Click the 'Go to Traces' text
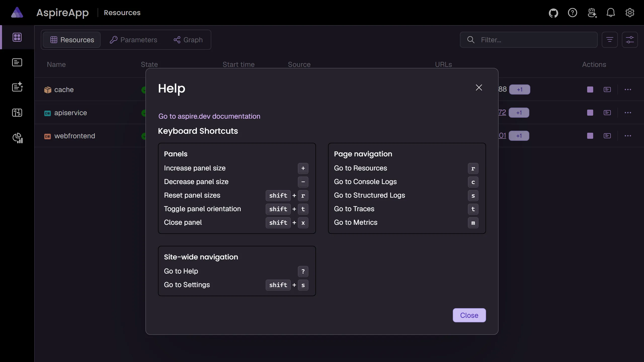Viewport: 644px width, 362px height. click(x=354, y=209)
